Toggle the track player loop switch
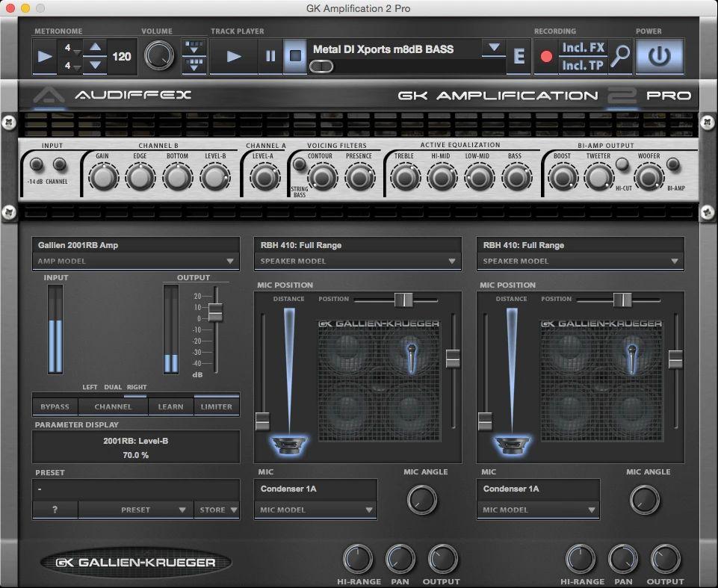The width and height of the screenshot is (718, 588). pyautogui.click(x=321, y=66)
